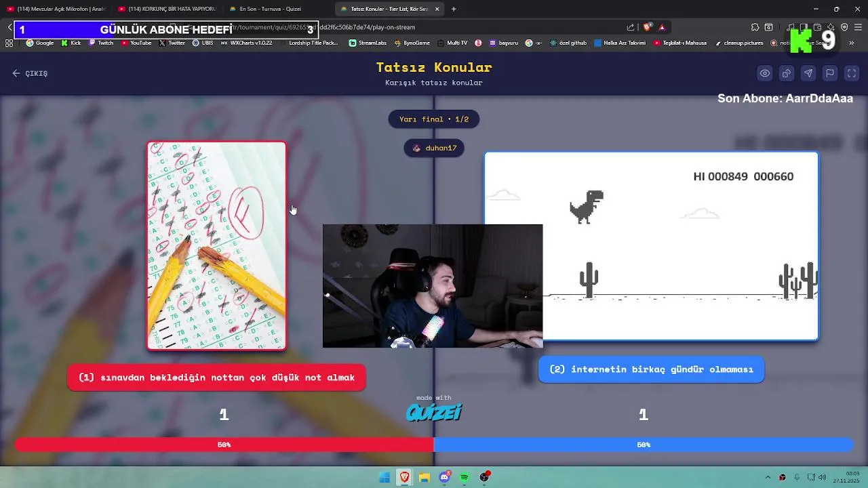Expand the system tray hidden icons chevron

click(x=768, y=477)
